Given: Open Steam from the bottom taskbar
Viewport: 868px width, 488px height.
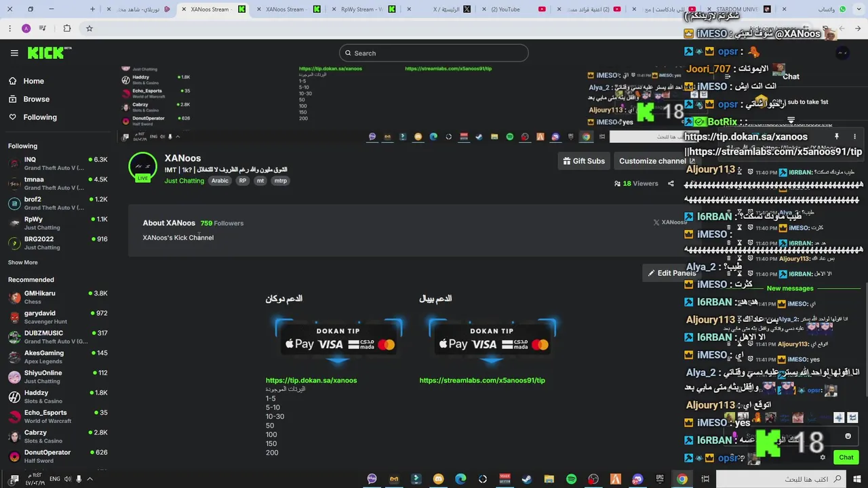Looking at the screenshot, I should [x=527, y=479].
